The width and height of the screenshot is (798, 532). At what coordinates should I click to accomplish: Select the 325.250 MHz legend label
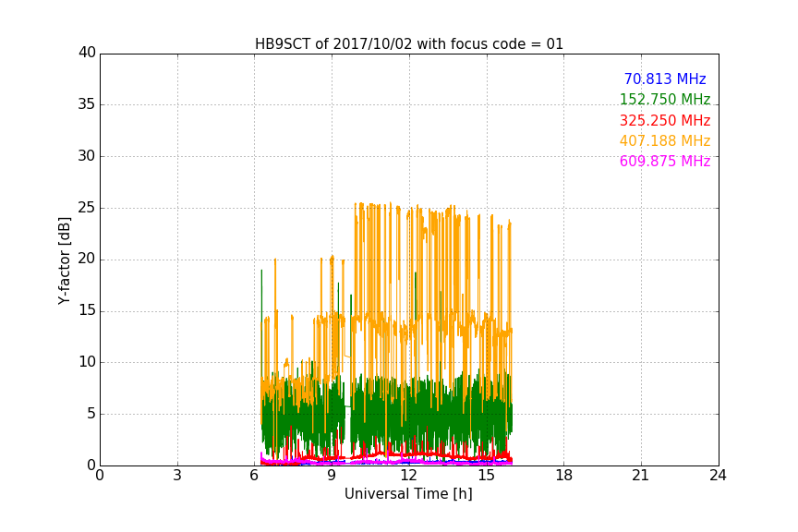pyautogui.click(x=665, y=120)
